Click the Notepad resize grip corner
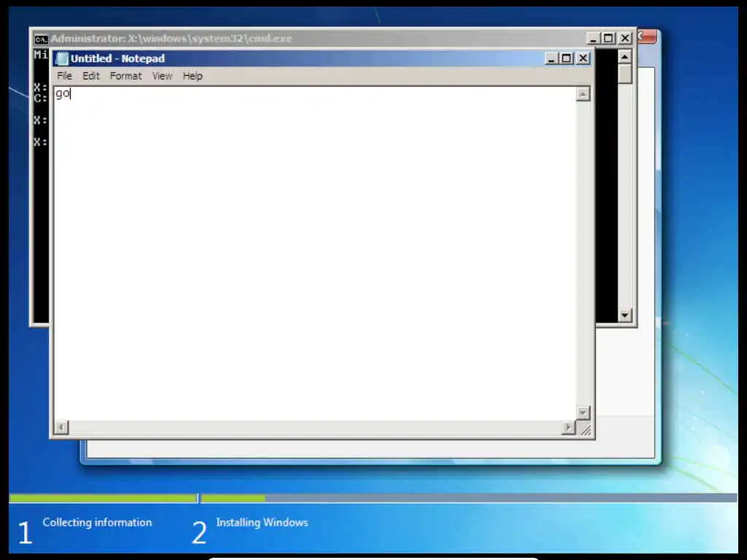Viewport: 747px width, 560px height. point(586,429)
